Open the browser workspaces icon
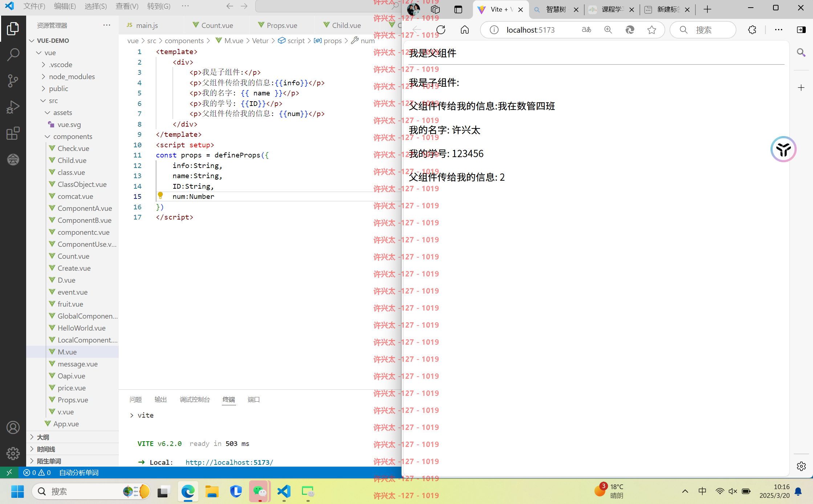Image resolution: width=813 pixels, height=504 pixels. pos(435,9)
